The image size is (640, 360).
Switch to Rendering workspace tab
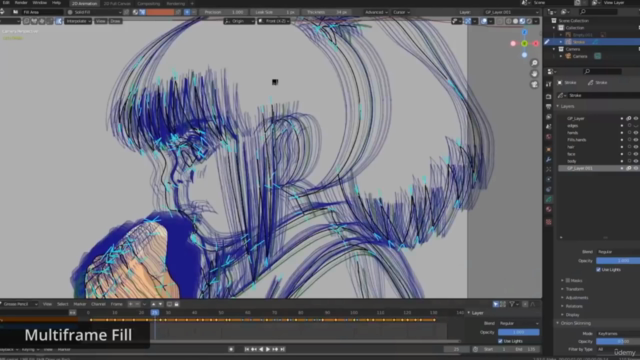point(176,3)
